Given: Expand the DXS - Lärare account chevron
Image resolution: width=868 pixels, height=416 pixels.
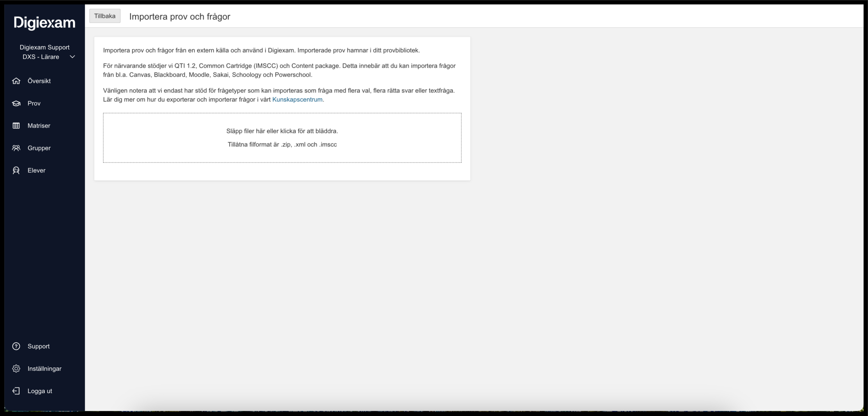Looking at the screenshot, I should click(72, 57).
